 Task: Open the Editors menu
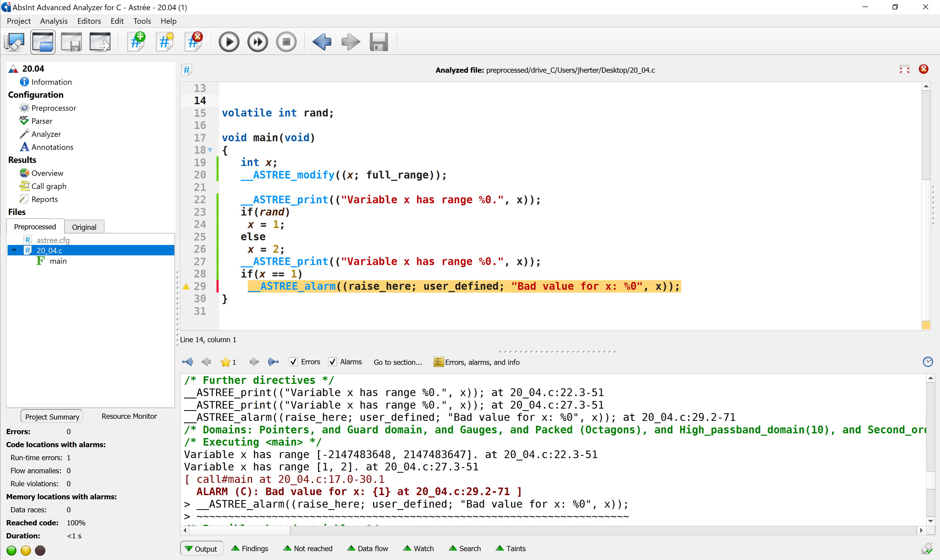click(89, 21)
